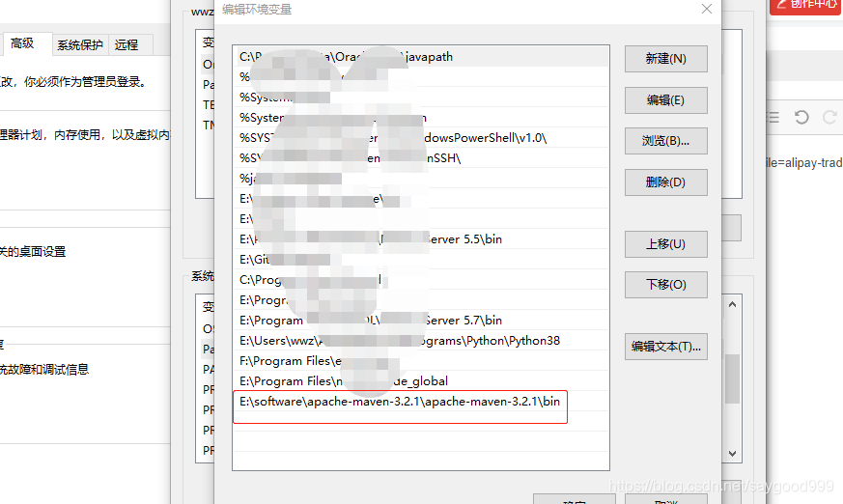Select the OpenSSH path entry

pos(421,158)
